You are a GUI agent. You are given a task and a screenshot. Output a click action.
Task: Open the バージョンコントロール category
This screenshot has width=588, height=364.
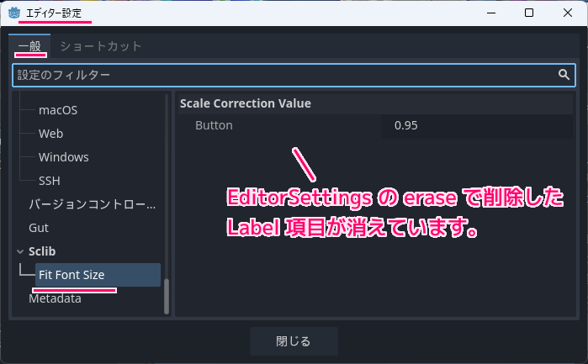(92, 204)
